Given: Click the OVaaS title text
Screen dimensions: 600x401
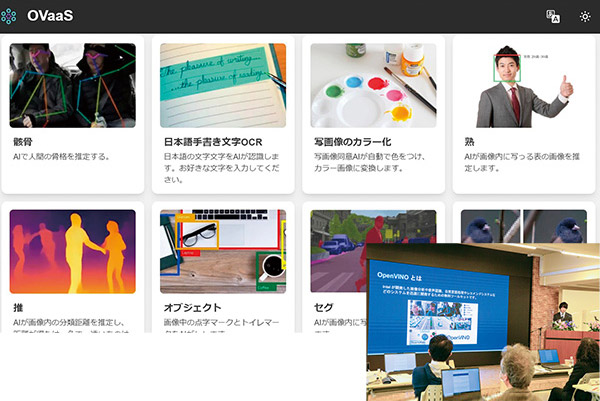Looking at the screenshot, I should click(x=50, y=16).
